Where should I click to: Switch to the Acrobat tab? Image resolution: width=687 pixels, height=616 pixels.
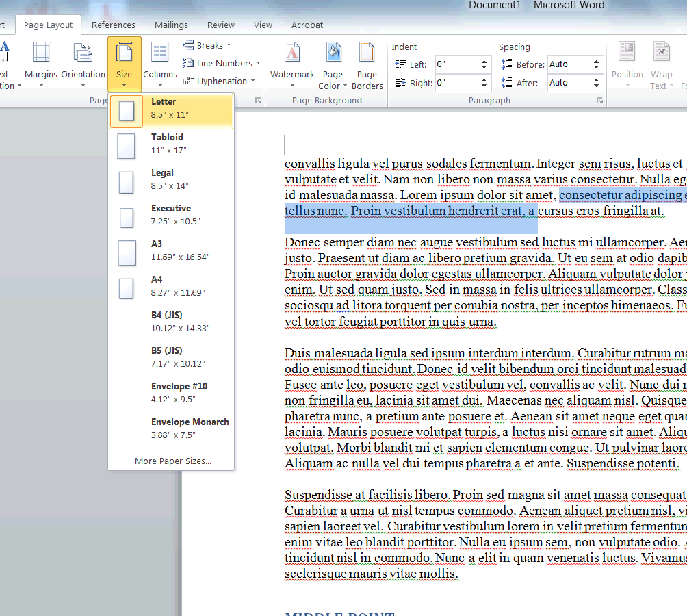coord(307,25)
